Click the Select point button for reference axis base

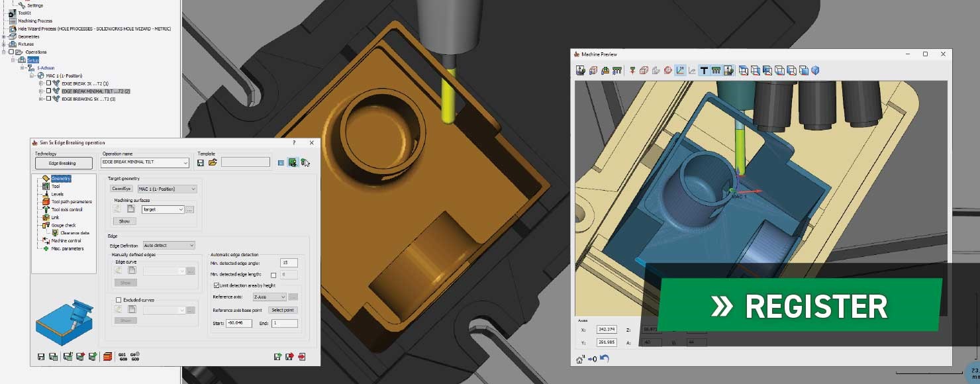click(x=283, y=310)
